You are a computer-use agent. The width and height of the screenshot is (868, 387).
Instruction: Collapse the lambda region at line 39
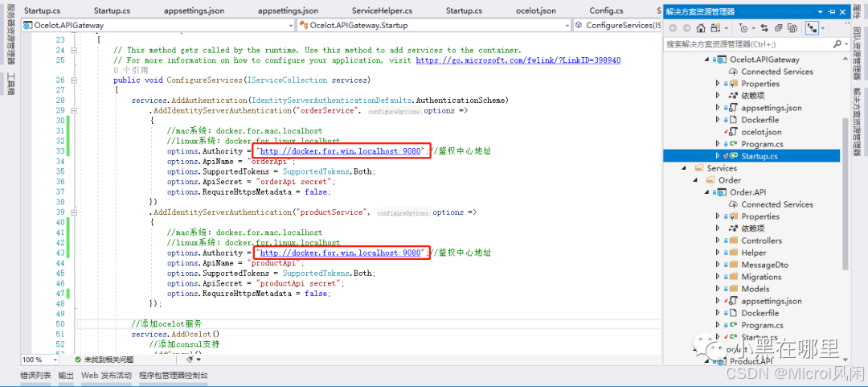tap(75, 212)
